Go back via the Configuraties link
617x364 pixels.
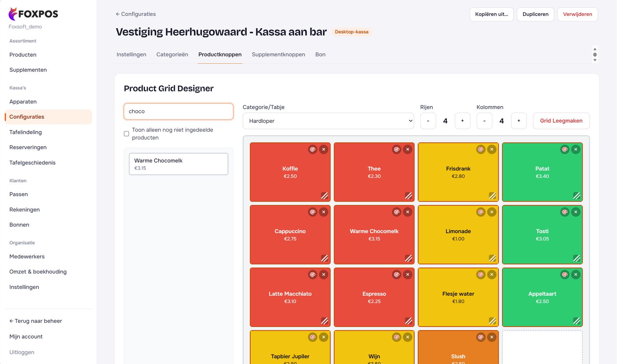136,14
